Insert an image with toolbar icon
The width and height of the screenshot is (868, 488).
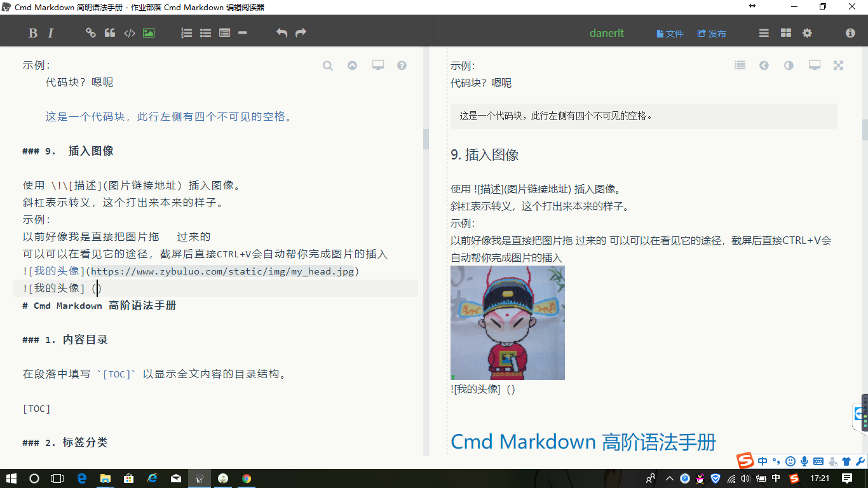pos(149,33)
